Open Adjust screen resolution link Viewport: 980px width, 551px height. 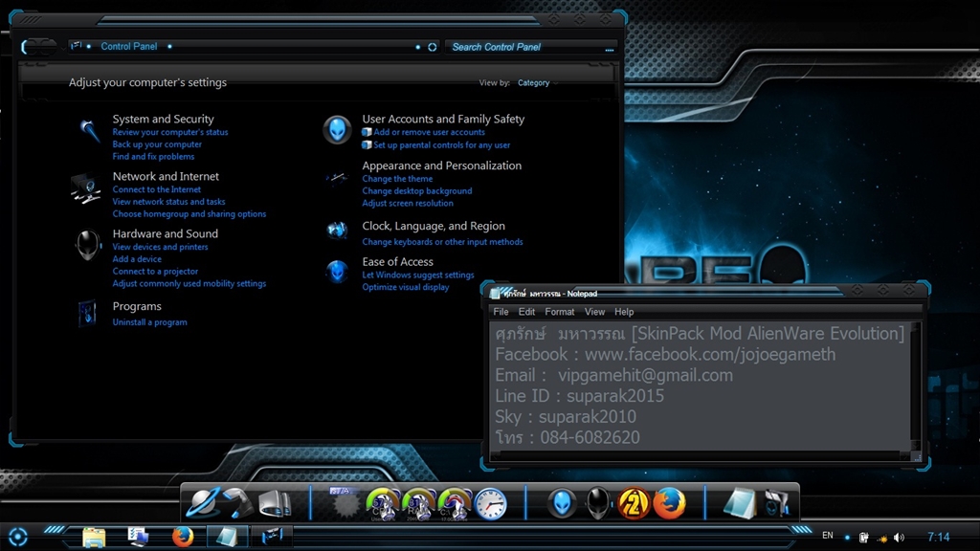pos(408,203)
